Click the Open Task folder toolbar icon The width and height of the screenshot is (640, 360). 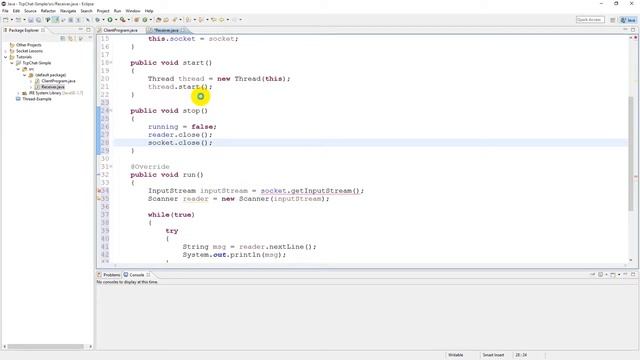click(x=166, y=20)
